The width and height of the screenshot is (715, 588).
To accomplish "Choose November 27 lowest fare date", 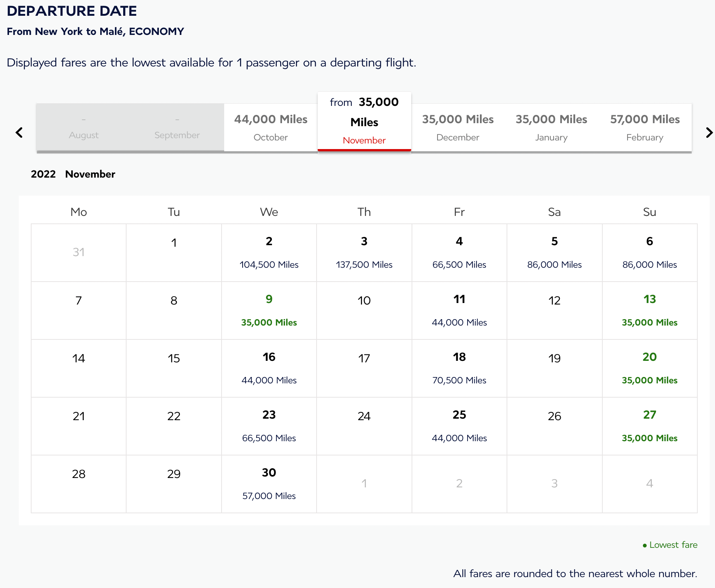I will [650, 426].
